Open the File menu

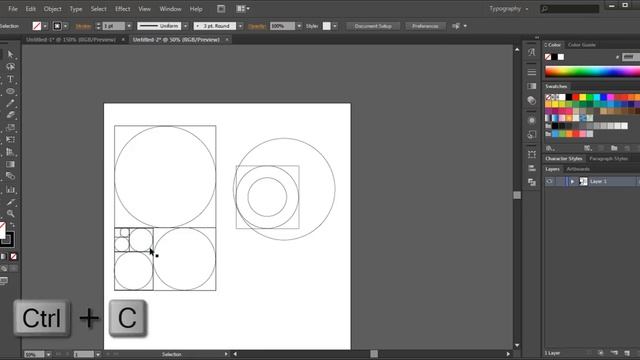(x=13, y=9)
